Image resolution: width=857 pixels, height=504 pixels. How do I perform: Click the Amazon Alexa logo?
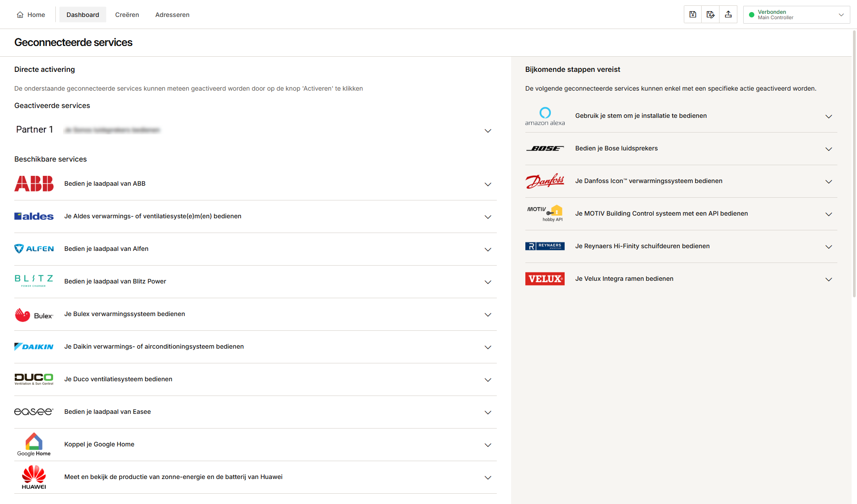(545, 116)
